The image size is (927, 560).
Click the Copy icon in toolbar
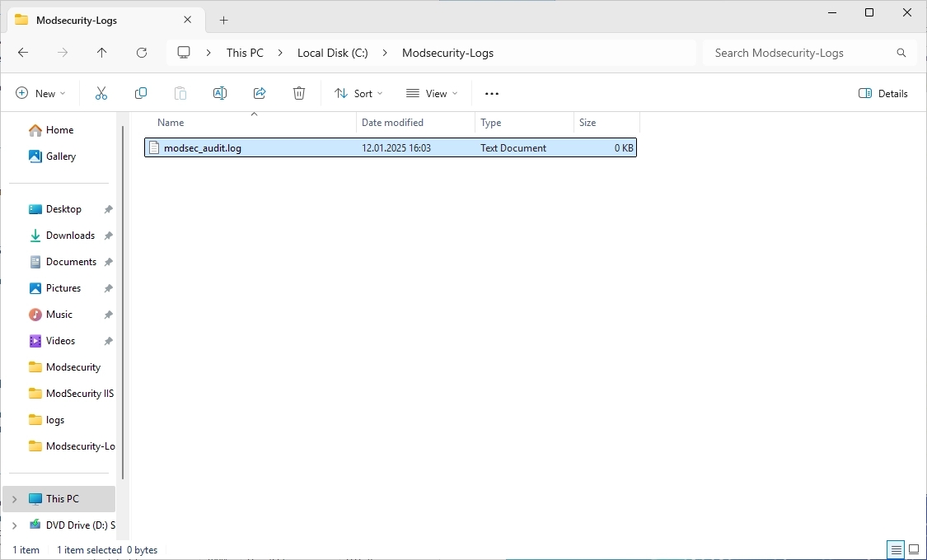pyautogui.click(x=141, y=93)
